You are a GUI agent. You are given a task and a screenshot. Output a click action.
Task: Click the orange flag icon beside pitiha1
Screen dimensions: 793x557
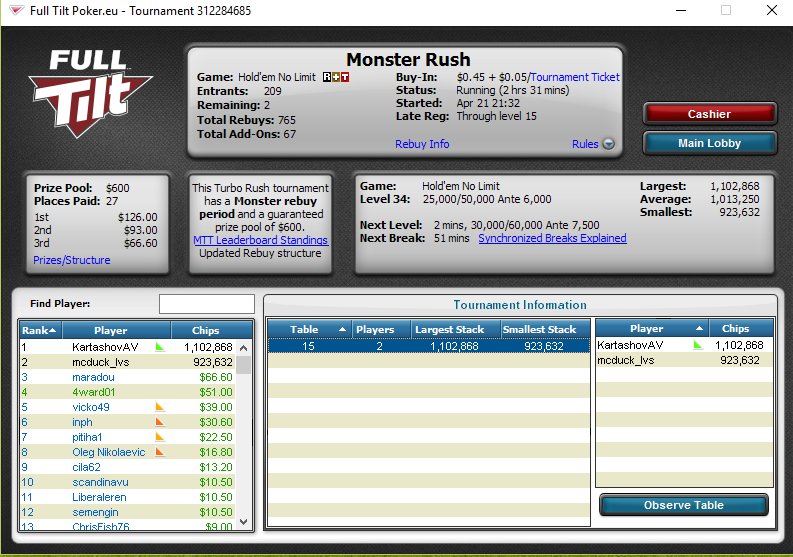pyautogui.click(x=160, y=437)
